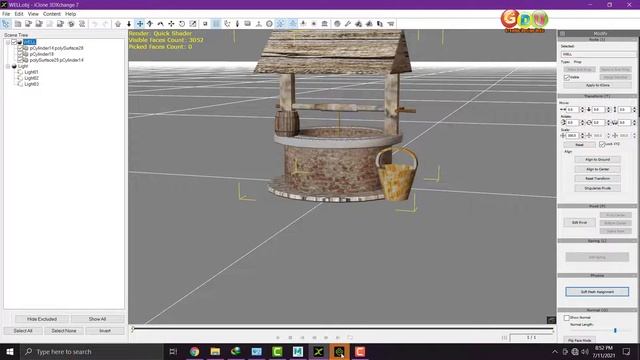
Task: Click the timeline track bar under viewport
Action: pos(343,328)
